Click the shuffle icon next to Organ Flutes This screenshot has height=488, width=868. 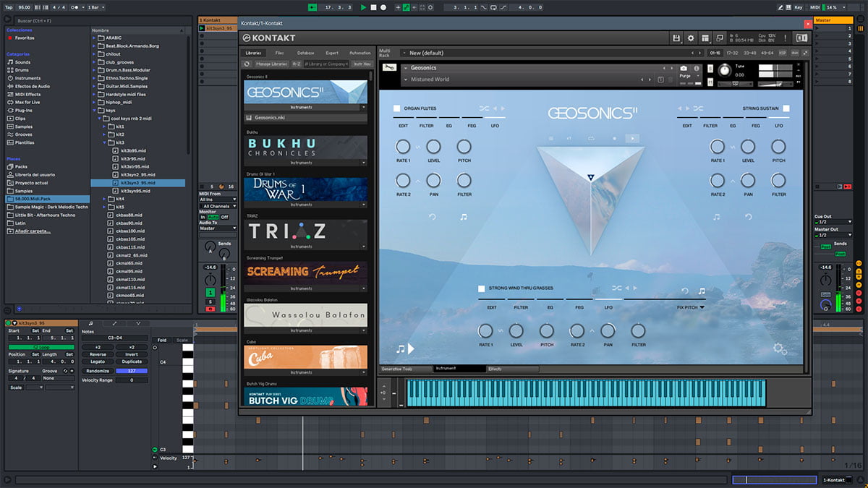click(x=484, y=108)
